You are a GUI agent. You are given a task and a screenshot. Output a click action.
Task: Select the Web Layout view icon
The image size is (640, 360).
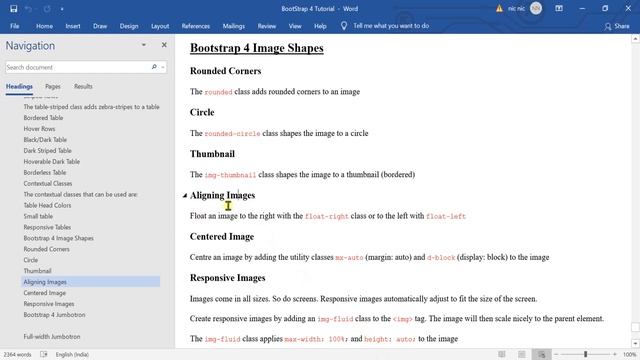tap(542, 354)
